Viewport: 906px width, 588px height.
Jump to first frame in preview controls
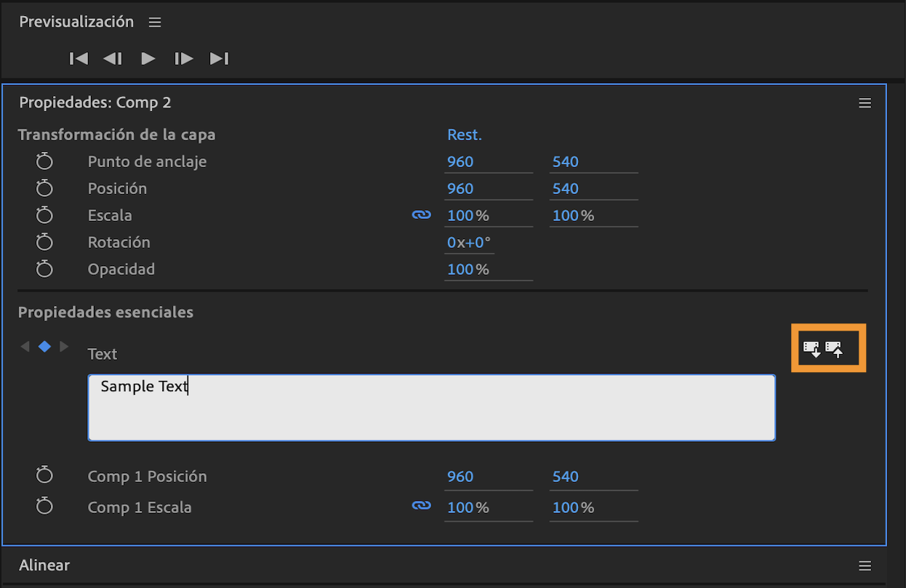(79, 58)
